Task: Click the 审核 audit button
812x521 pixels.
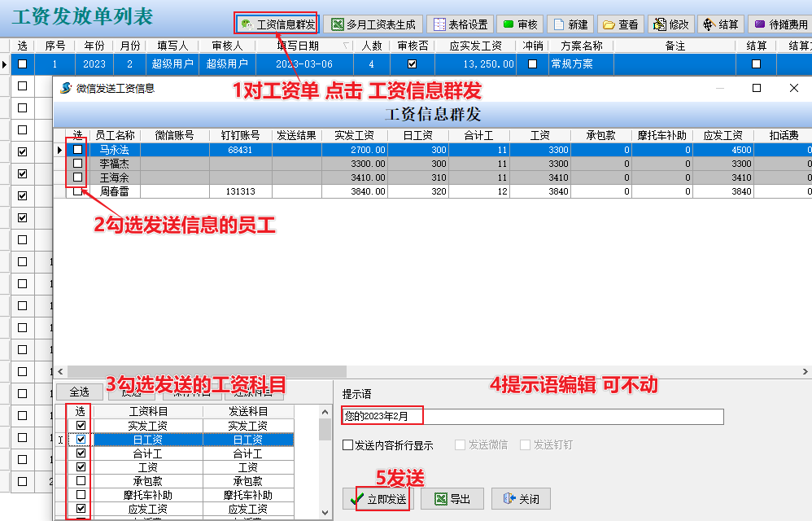Action: coord(518,24)
